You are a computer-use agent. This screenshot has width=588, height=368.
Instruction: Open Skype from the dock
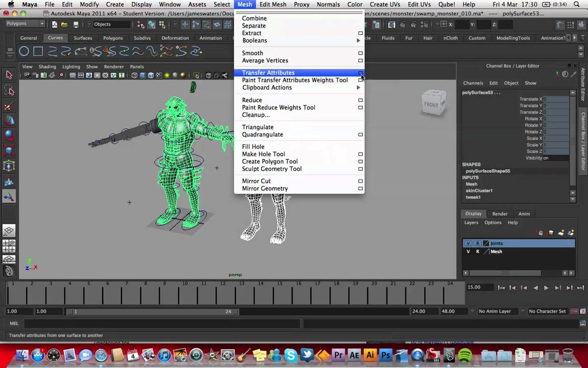[291, 355]
